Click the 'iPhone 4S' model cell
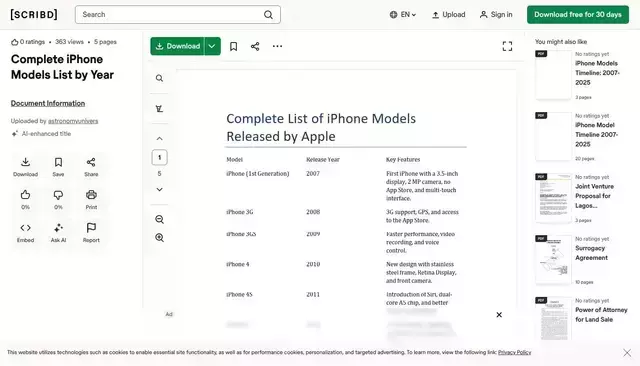This screenshot has height=366, width=640. click(x=239, y=294)
